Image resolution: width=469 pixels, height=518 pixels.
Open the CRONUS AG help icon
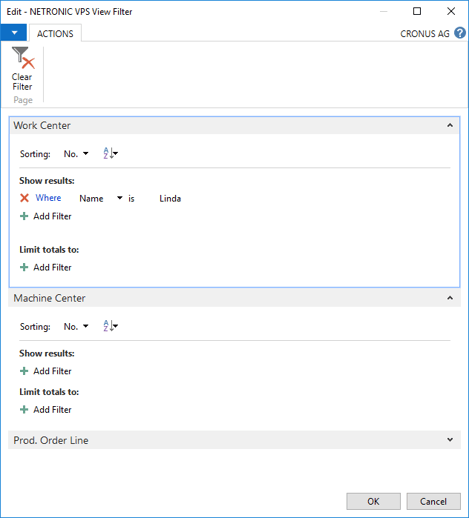pos(460,33)
